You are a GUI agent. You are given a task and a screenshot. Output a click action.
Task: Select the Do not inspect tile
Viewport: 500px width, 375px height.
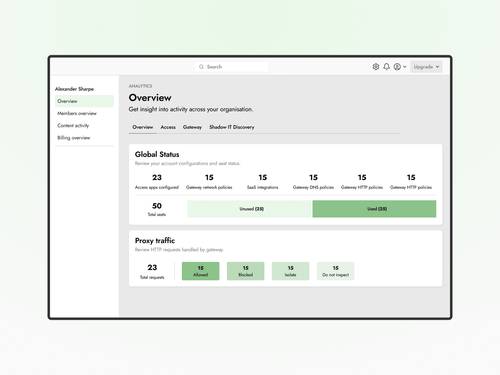[335, 271]
